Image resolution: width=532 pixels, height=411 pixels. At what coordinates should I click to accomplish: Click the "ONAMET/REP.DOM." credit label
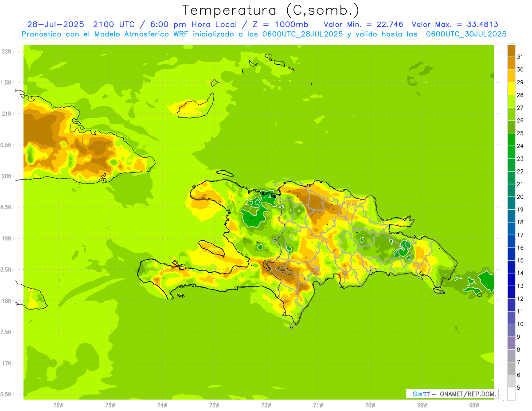tap(468, 394)
